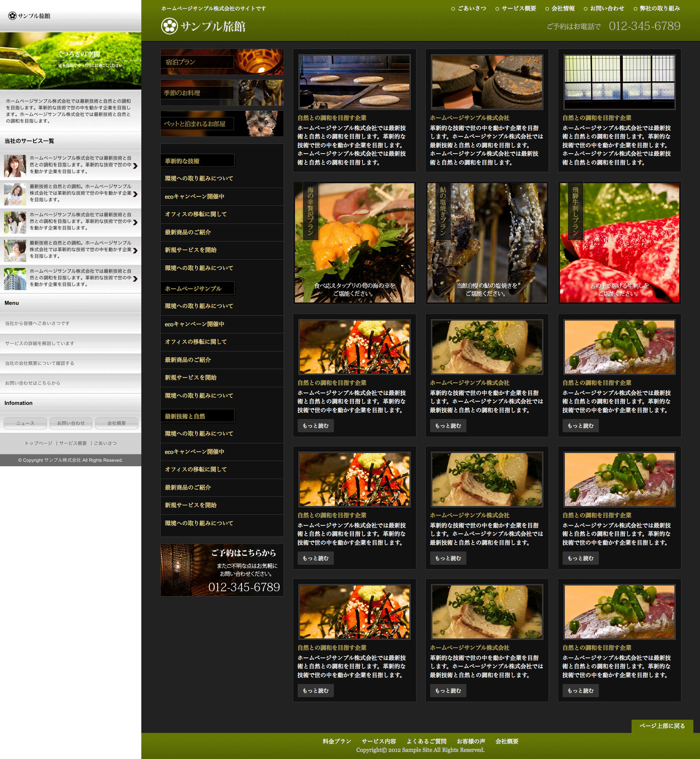Expand the third service list item arrow
Screen dimensions: 700x759
(x=135, y=222)
